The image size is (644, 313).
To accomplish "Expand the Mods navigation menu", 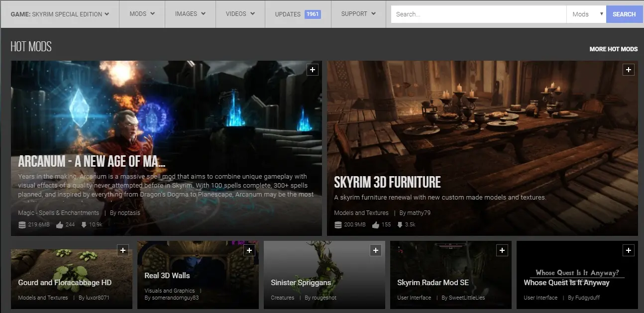I will pyautogui.click(x=142, y=14).
